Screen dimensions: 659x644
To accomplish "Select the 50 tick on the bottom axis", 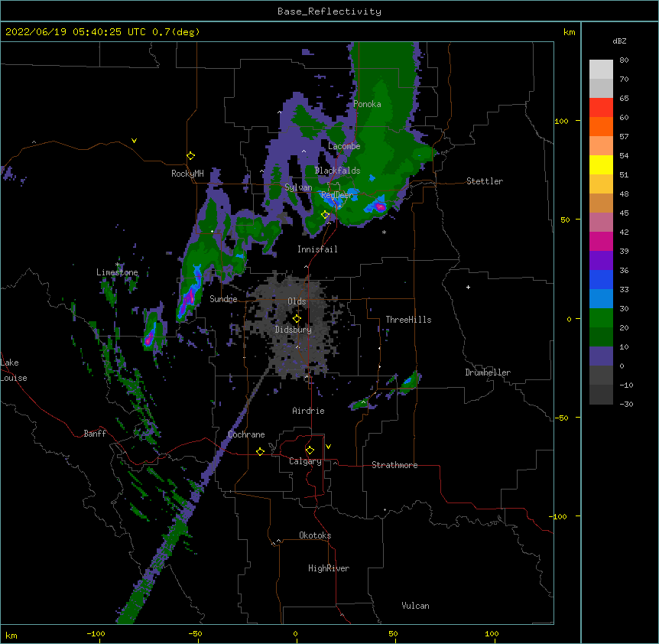I will 393,633.
